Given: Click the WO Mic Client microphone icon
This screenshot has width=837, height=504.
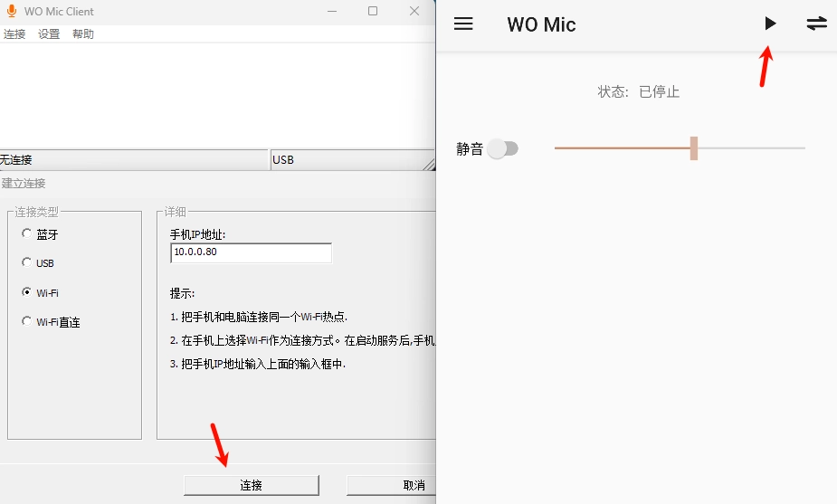Looking at the screenshot, I should (x=11, y=11).
